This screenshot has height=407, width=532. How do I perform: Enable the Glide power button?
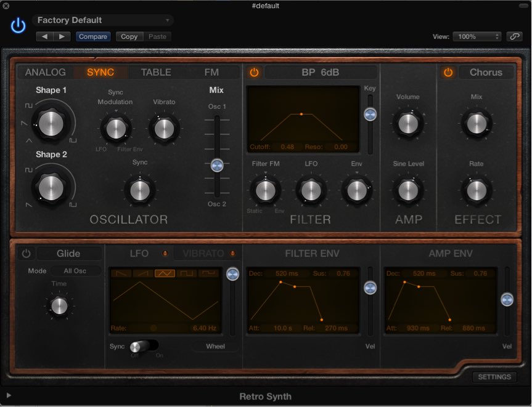26,254
